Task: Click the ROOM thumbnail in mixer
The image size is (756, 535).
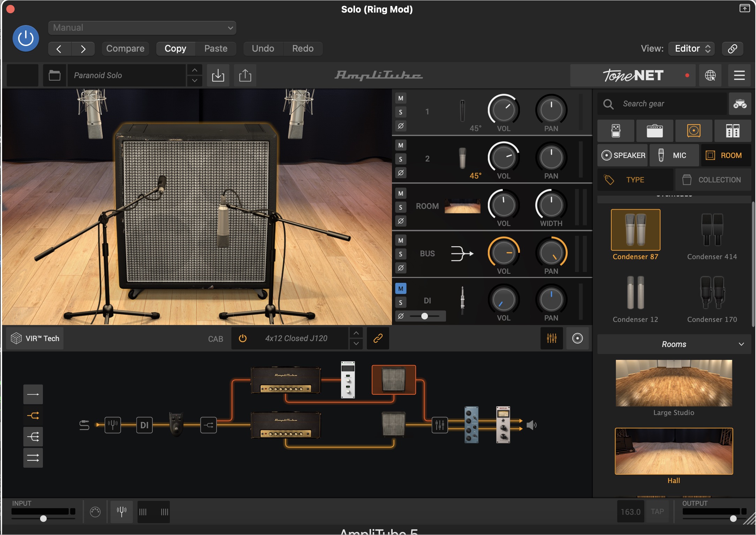Action: [x=462, y=206]
